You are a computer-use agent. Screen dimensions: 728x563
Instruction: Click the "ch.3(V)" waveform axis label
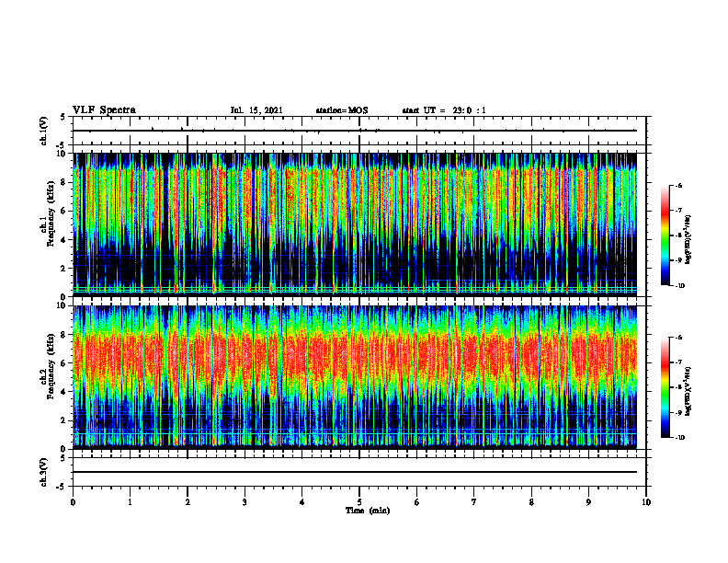[44, 472]
